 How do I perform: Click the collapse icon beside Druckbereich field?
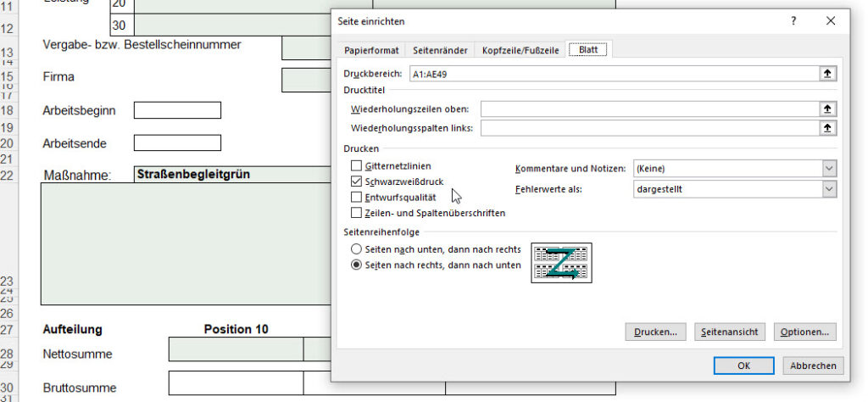pos(827,74)
